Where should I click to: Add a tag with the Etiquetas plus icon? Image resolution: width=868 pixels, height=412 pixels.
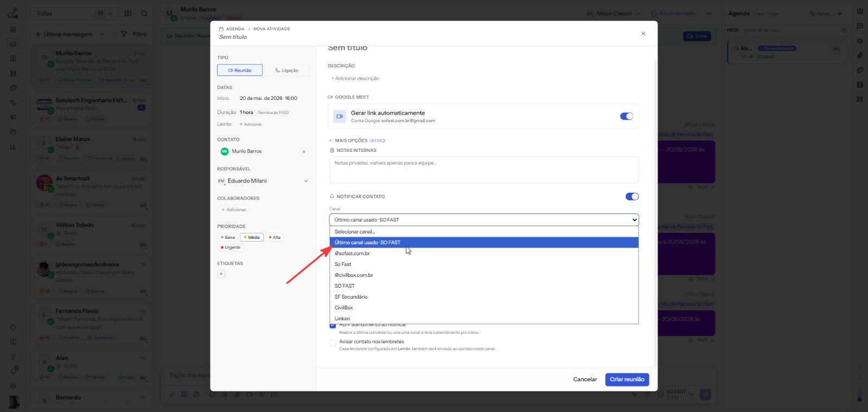click(221, 274)
